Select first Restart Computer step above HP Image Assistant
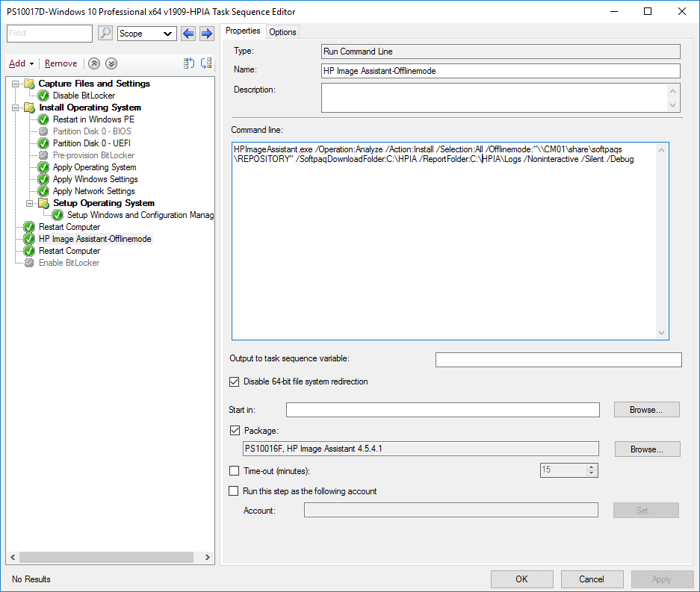Screen dimensions: 700x592 pos(69,227)
